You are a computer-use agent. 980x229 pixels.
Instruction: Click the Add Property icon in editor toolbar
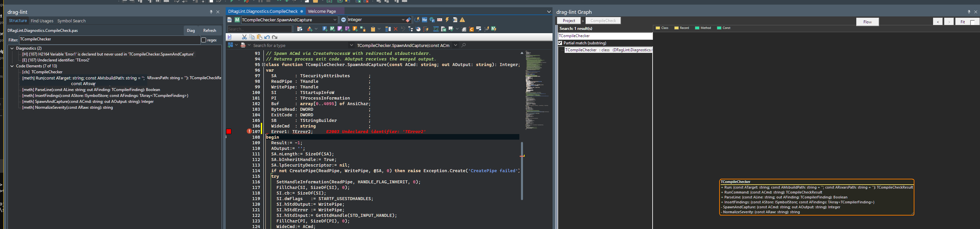pyautogui.click(x=340, y=29)
